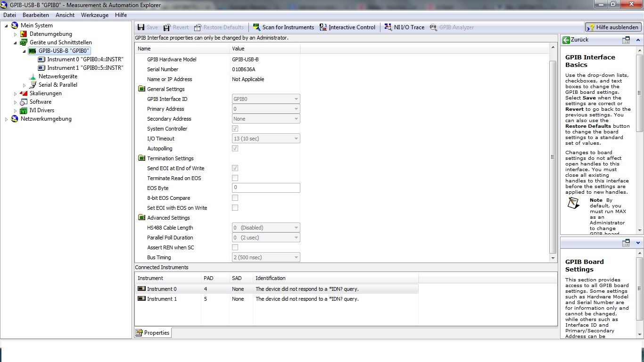
Task: Click the GPIB Board Settings help scrollbar
Action: tap(639, 294)
